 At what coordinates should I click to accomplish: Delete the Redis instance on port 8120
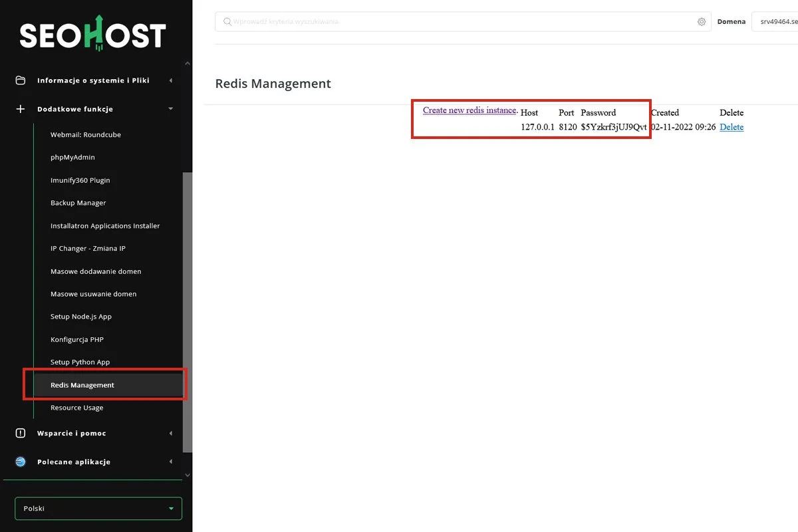click(x=731, y=127)
